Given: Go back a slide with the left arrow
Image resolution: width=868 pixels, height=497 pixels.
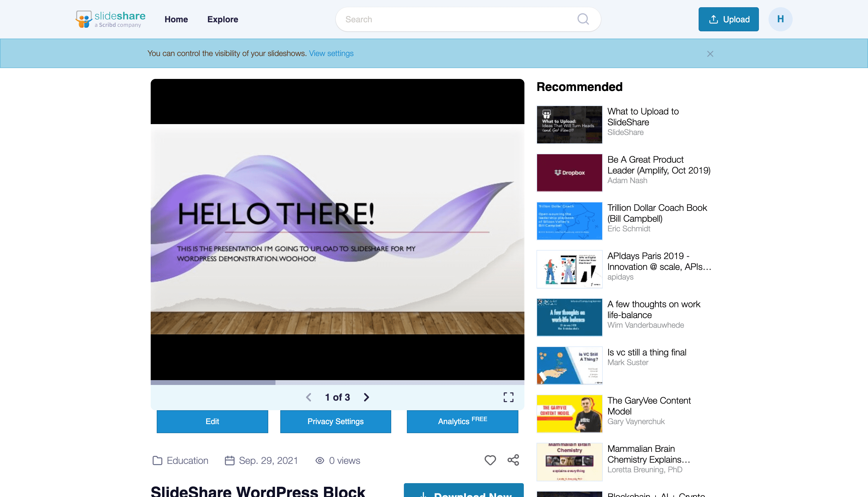Looking at the screenshot, I should [308, 397].
